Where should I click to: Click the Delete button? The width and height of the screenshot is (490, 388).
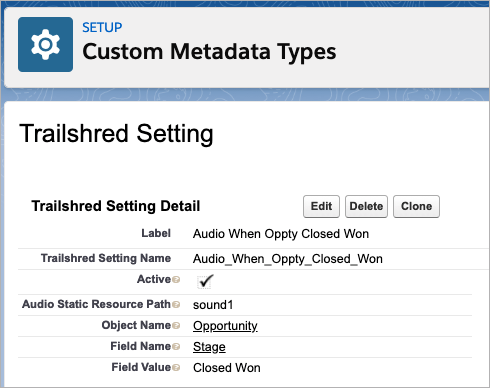[x=366, y=206]
